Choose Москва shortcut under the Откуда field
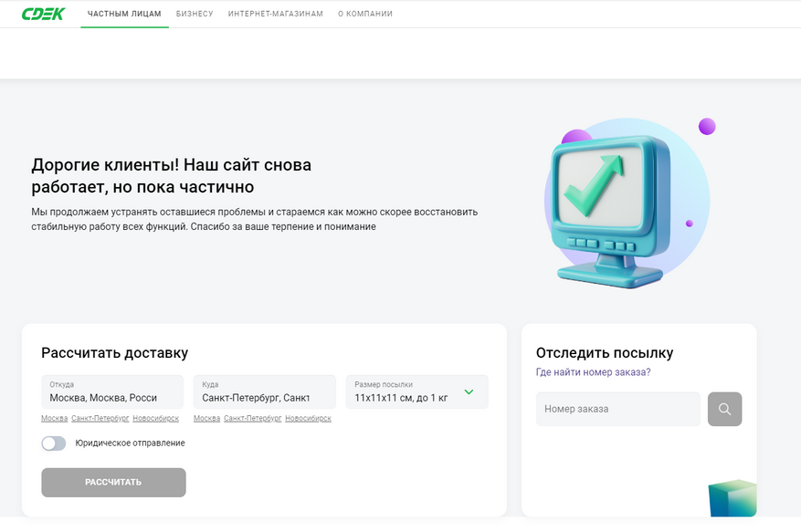 (x=54, y=419)
